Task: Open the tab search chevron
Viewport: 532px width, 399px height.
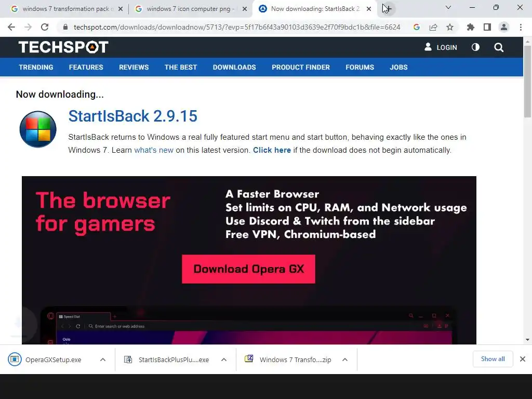Action: [448, 7]
